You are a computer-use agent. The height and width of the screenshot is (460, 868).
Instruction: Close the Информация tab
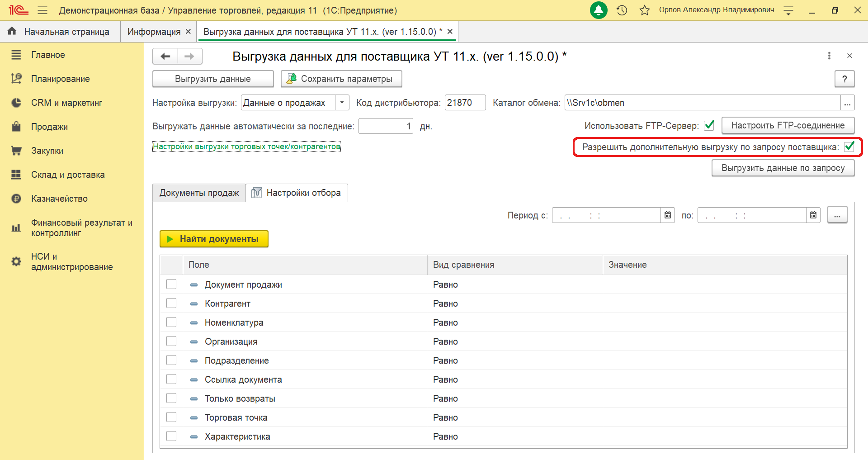[188, 32]
